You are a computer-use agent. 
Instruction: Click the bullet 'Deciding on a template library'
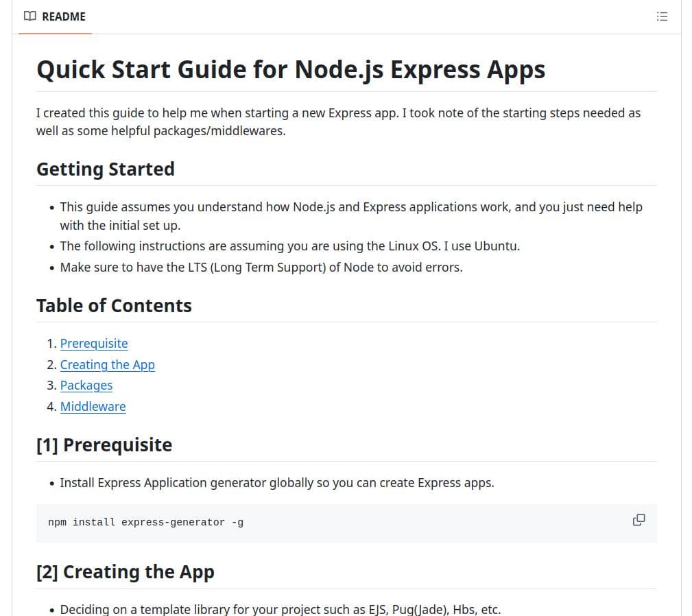[x=280, y=609]
